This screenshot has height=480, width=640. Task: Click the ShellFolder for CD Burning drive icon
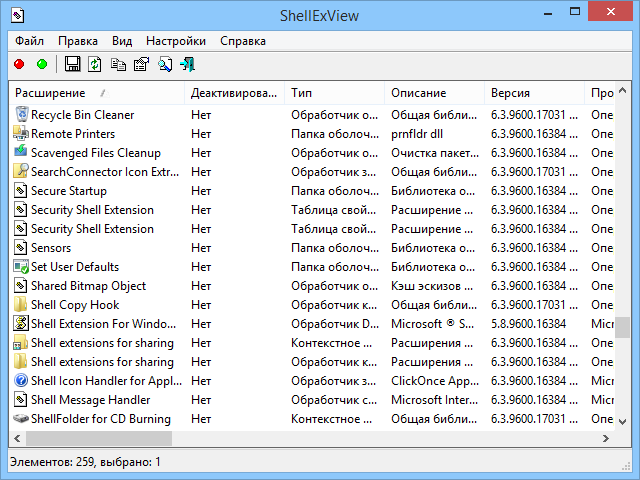click(21, 419)
